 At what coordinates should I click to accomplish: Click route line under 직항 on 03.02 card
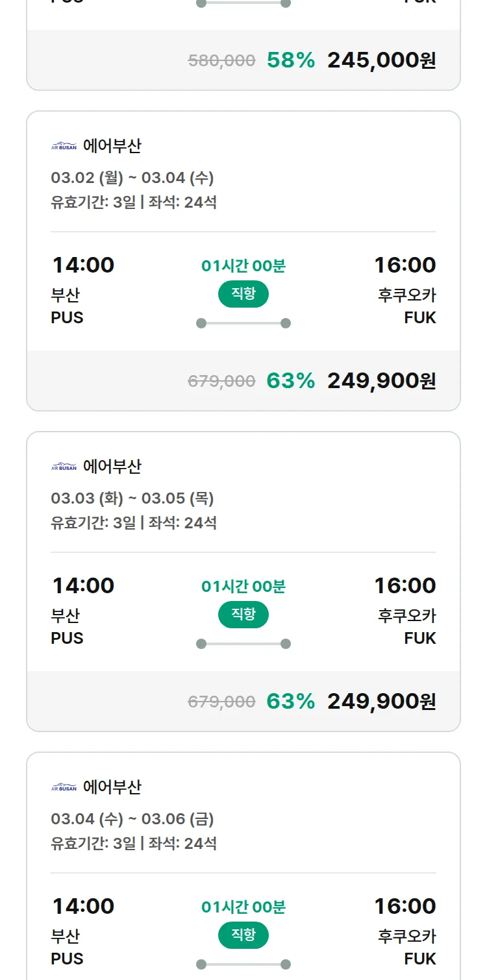click(243, 323)
